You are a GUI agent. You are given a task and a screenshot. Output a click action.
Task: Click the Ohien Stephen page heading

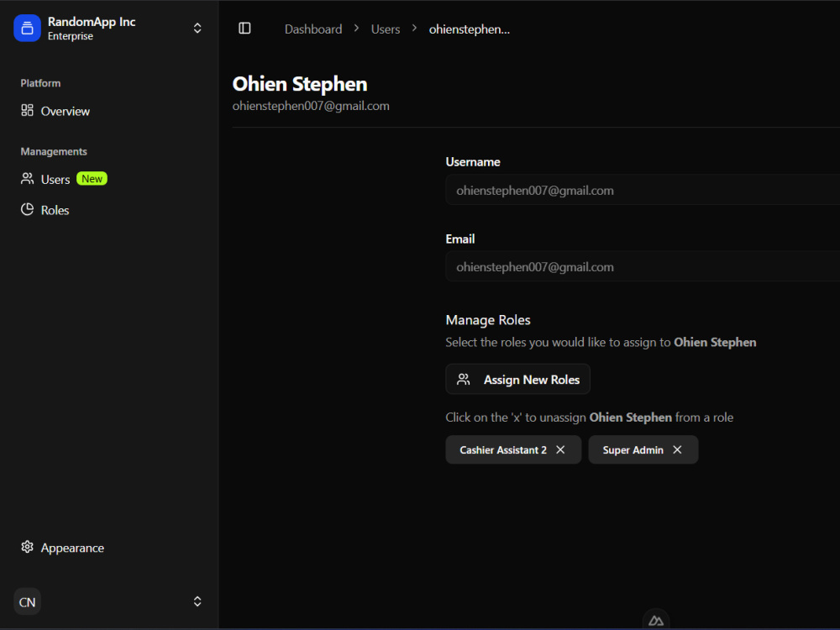tap(300, 84)
